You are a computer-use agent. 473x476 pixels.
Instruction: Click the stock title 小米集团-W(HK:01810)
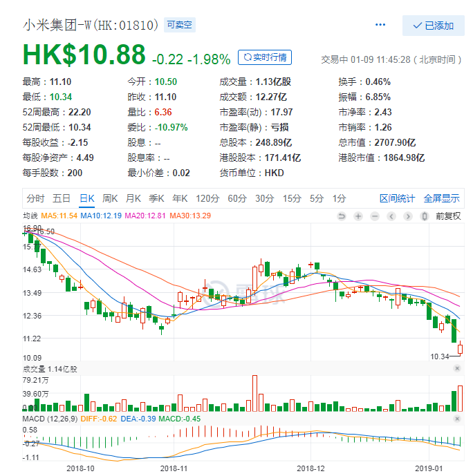[x=91, y=25]
